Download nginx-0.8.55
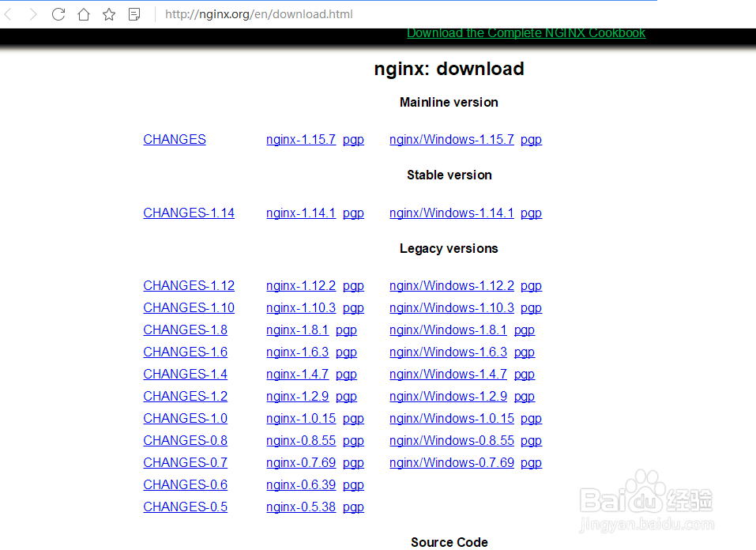Image resolution: width=756 pixels, height=550 pixels. click(x=301, y=441)
